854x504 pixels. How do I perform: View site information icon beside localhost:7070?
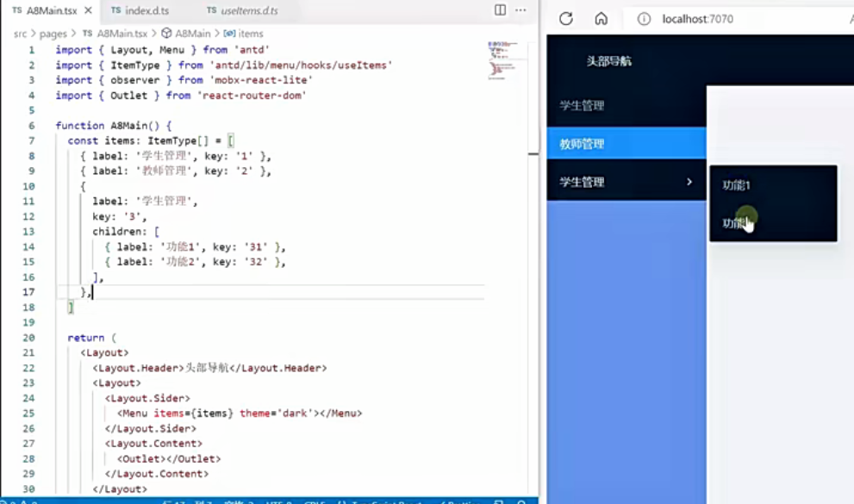pyautogui.click(x=644, y=19)
